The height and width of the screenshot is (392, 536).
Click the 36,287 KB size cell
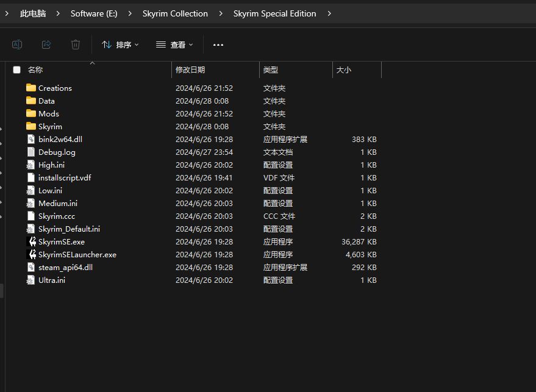coord(359,242)
